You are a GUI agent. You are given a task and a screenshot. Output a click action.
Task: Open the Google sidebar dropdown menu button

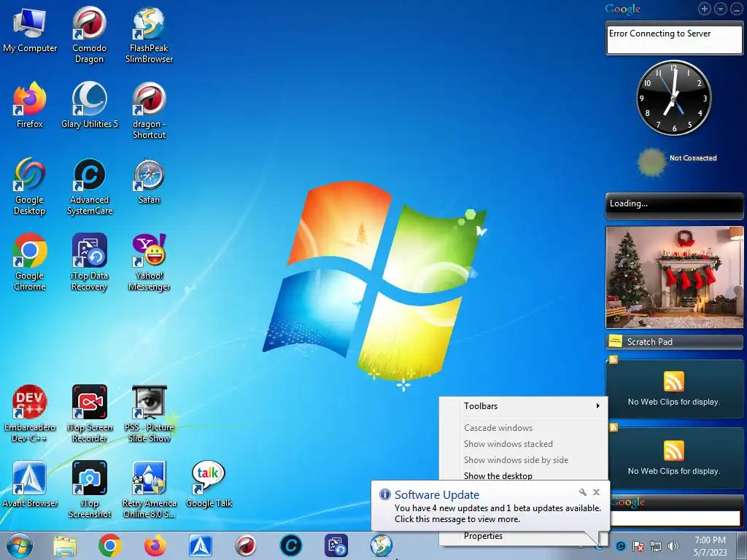720,9
